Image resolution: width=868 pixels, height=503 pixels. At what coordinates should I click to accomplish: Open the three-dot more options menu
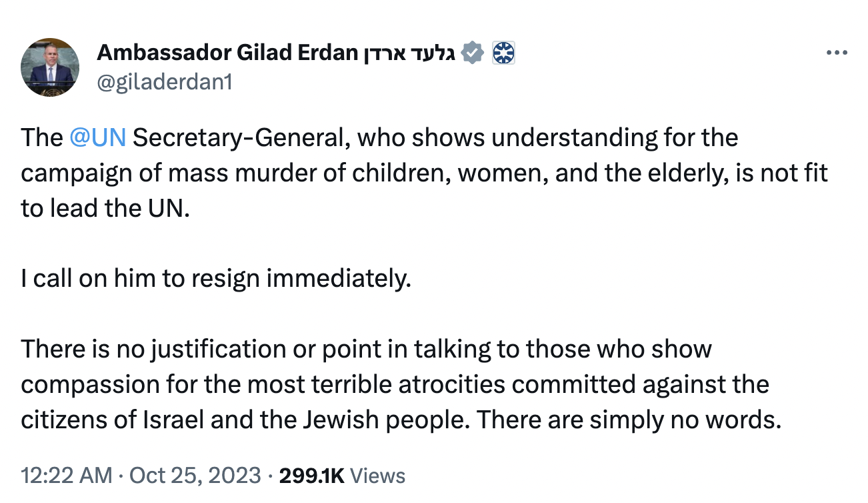(836, 53)
